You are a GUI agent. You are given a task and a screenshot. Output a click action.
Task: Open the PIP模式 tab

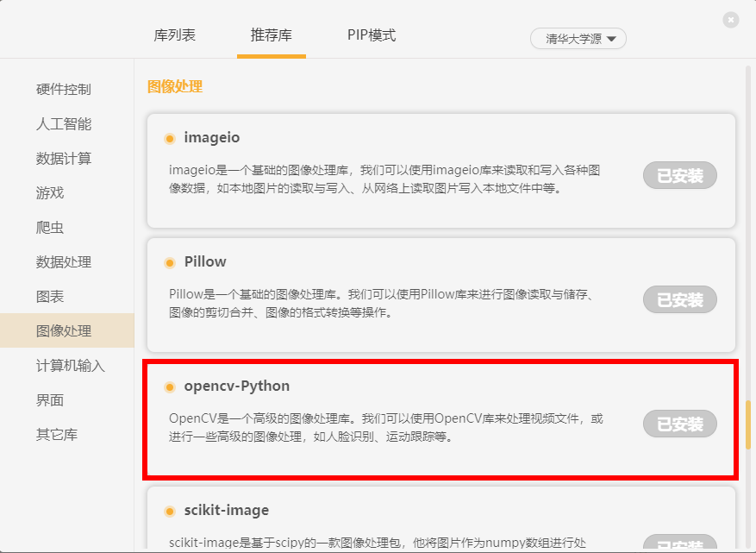372,35
